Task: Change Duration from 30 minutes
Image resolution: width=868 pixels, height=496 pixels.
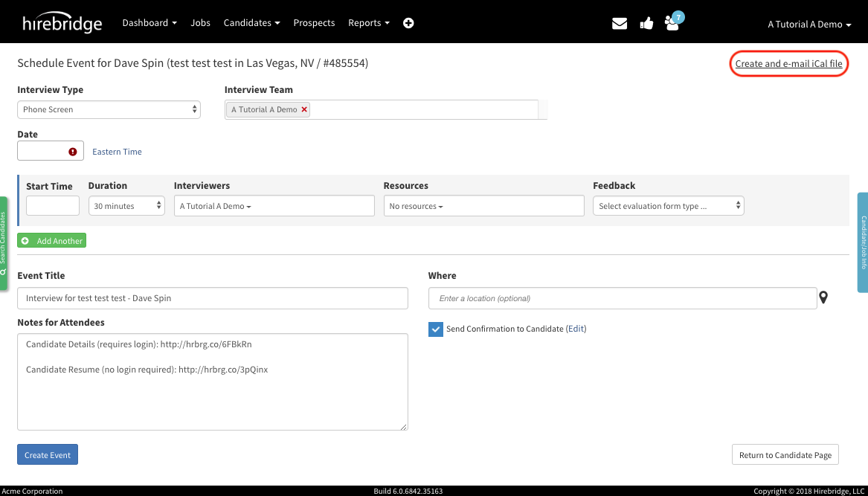Action: (x=126, y=205)
